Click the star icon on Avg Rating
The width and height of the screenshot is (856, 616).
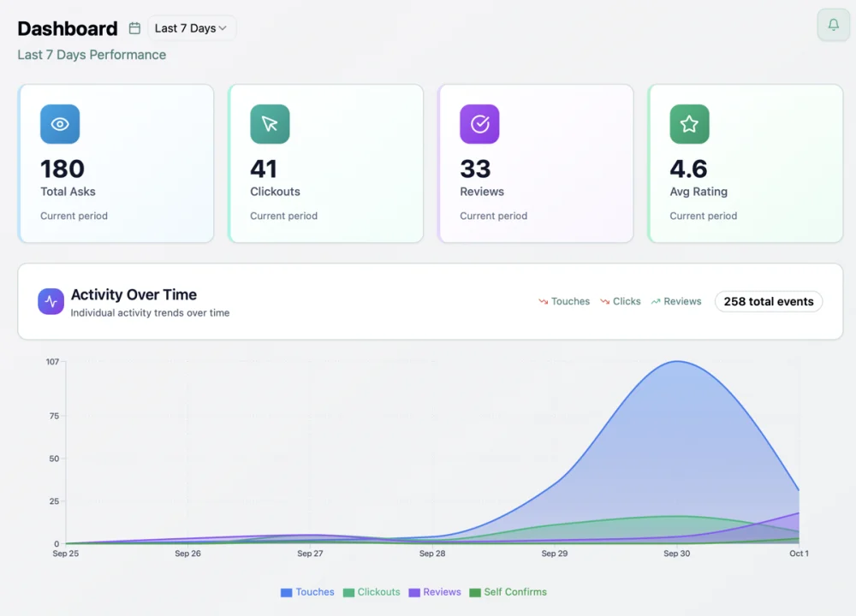point(689,124)
